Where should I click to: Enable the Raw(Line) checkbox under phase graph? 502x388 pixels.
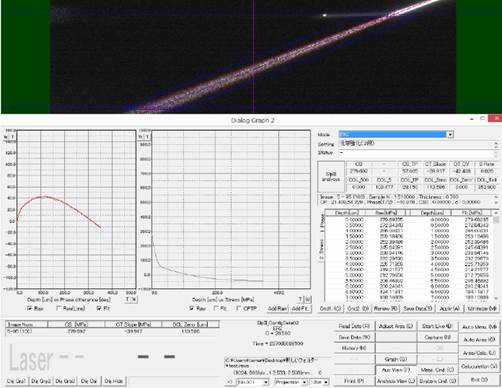click(x=59, y=308)
